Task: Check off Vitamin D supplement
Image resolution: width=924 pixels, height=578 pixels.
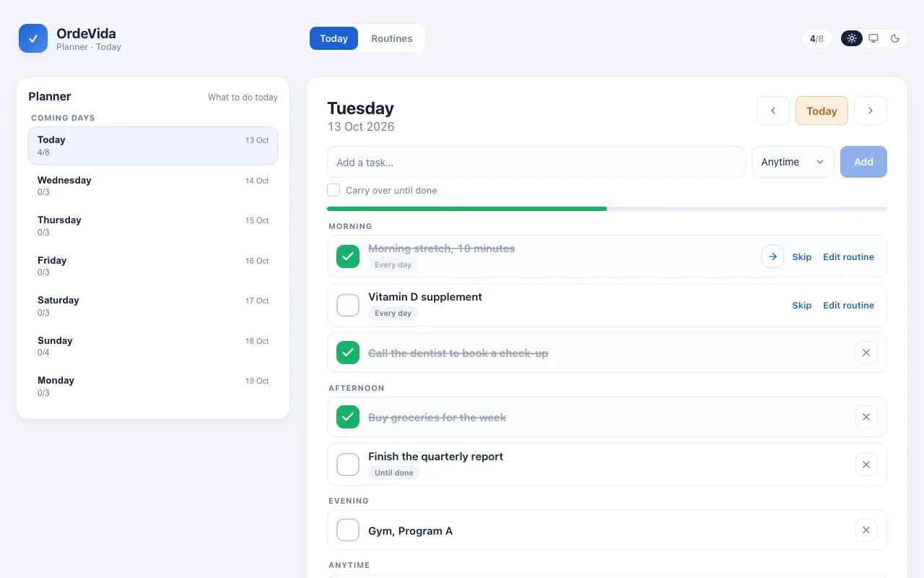Action: click(348, 305)
